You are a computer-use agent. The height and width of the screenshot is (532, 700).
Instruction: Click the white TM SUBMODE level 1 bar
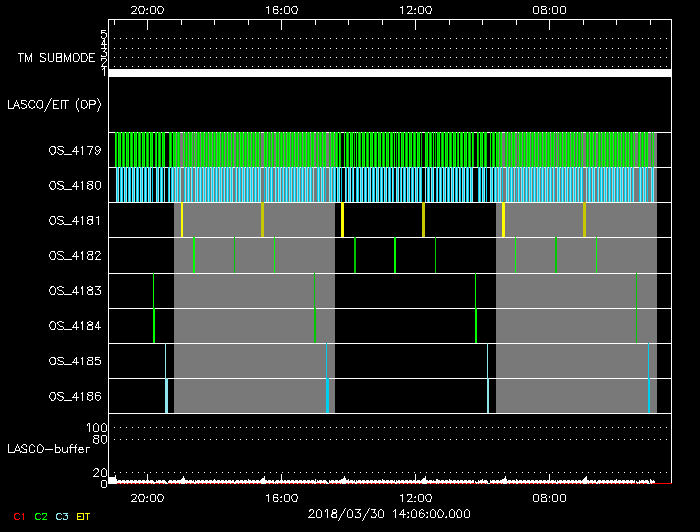click(x=389, y=73)
